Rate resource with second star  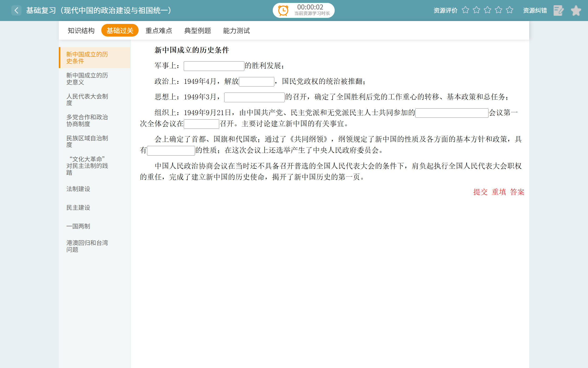tap(476, 10)
